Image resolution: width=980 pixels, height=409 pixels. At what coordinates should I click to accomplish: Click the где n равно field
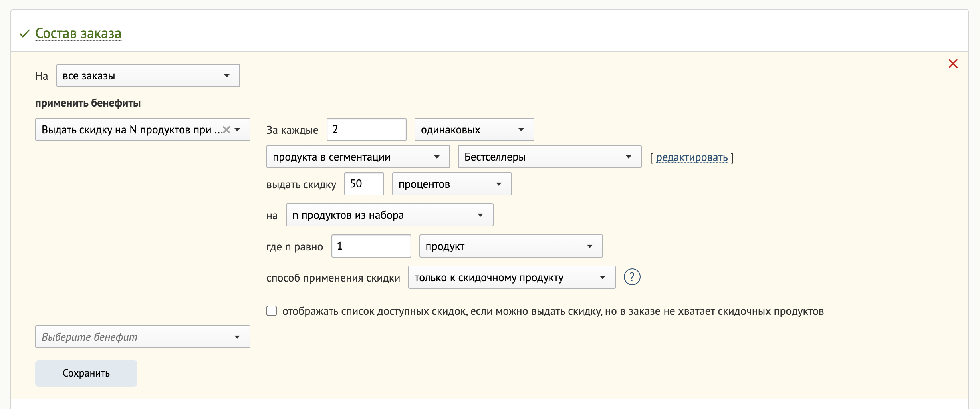(x=371, y=246)
